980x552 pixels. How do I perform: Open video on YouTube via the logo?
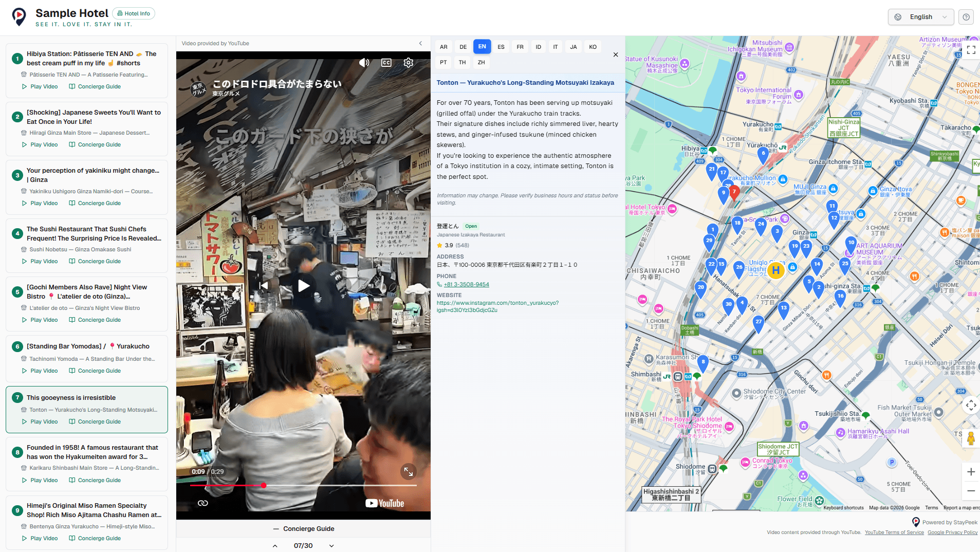(x=385, y=503)
